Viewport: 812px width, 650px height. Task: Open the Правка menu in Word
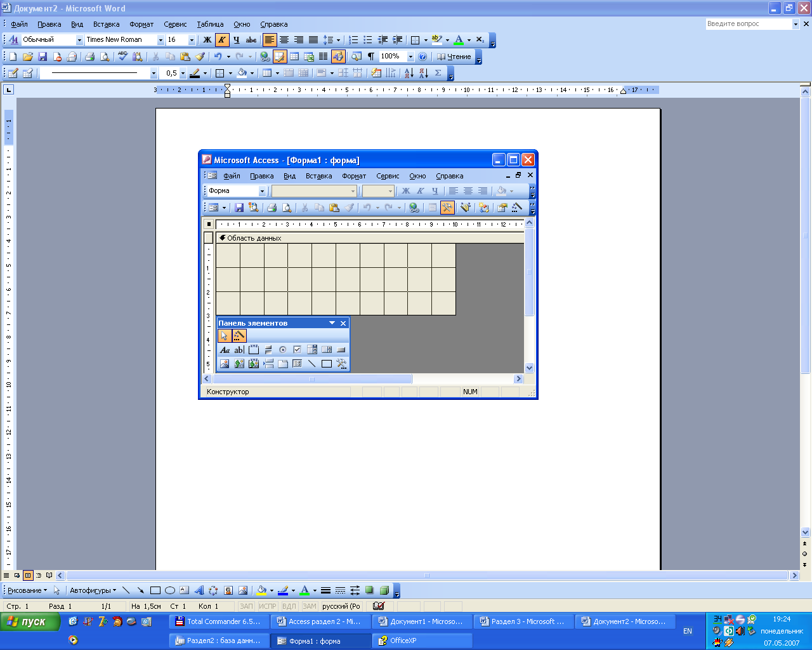pos(49,24)
